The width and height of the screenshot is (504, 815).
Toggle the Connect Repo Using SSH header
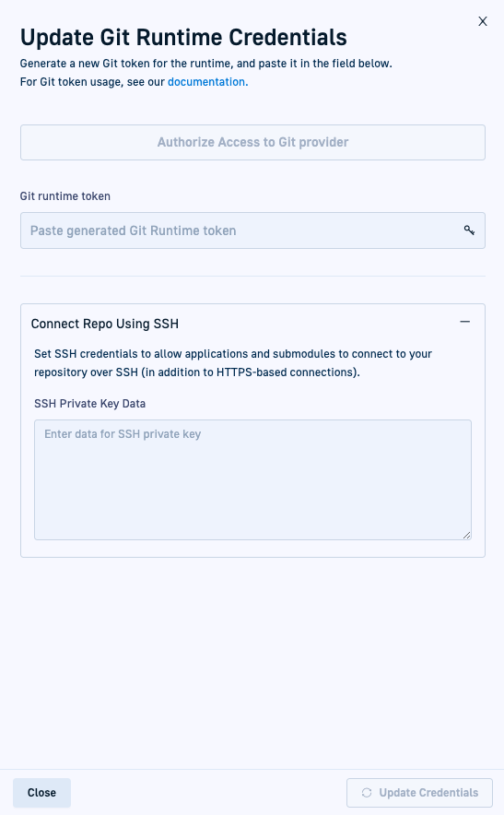tap(252, 324)
